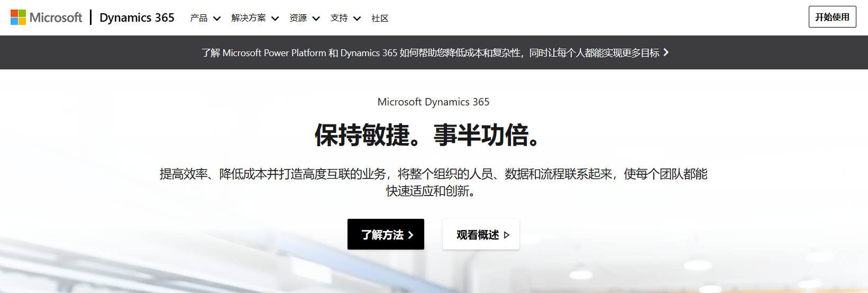
Task: Select the Microsoft Dynamics 365 subtitle text
Action: tap(434, 102)
